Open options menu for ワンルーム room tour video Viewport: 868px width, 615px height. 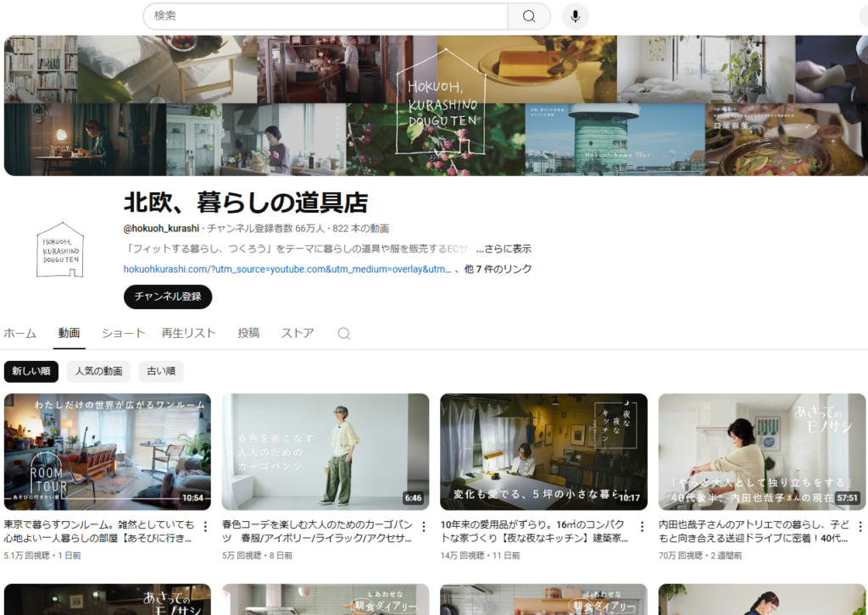(205, 527)
